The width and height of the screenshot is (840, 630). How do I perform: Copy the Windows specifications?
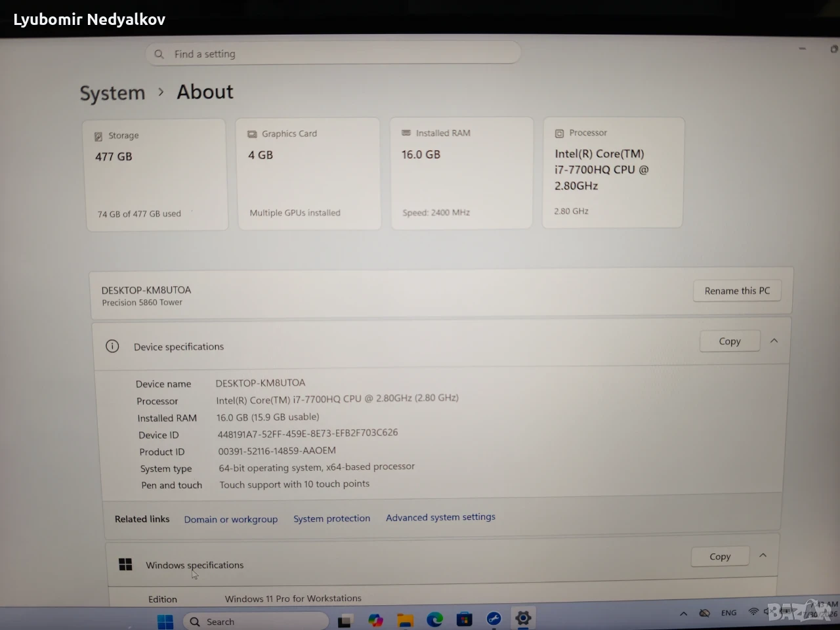point(720,556)
